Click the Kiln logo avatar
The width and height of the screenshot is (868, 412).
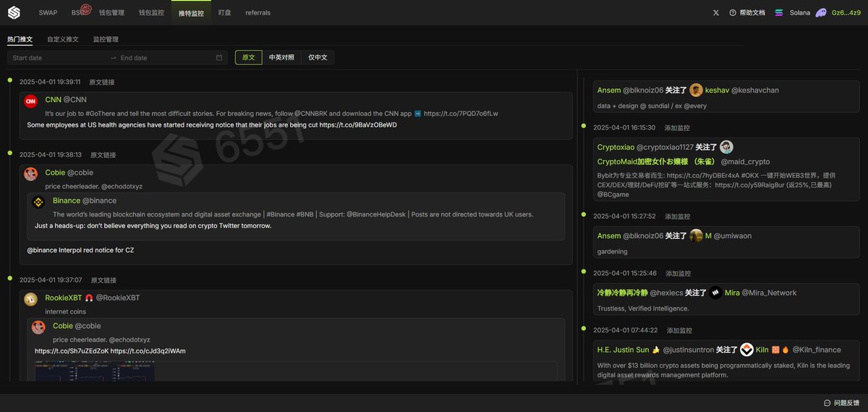coord(746,349)
